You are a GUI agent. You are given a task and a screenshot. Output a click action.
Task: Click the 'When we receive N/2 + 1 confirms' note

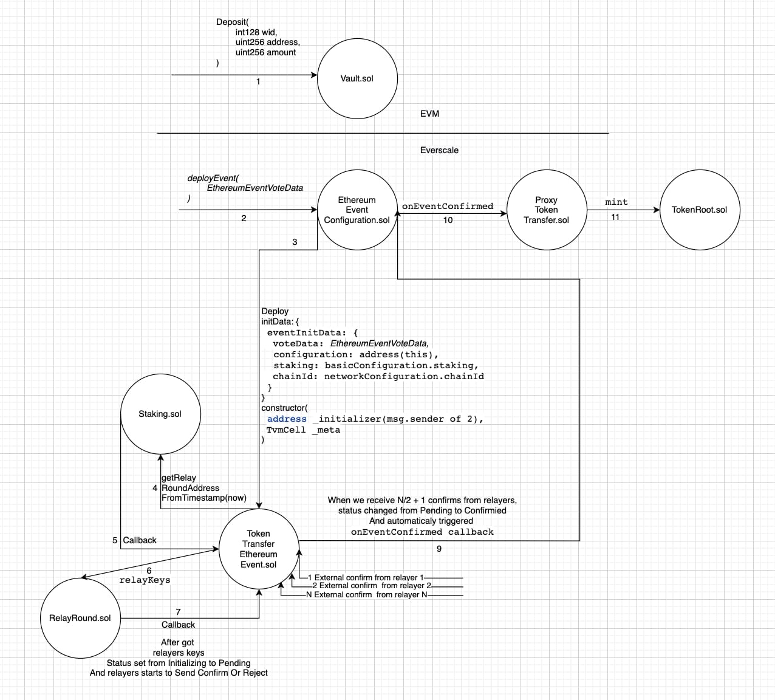point(422,515)
